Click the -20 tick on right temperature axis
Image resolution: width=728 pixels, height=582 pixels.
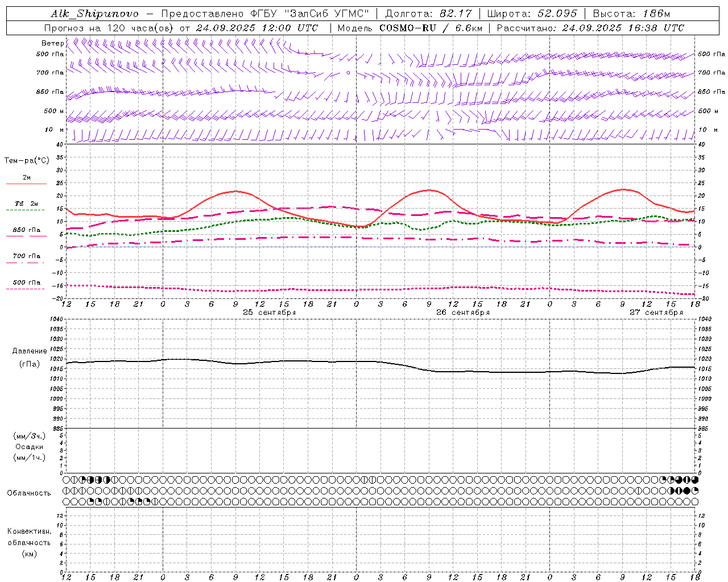point(702,298)
